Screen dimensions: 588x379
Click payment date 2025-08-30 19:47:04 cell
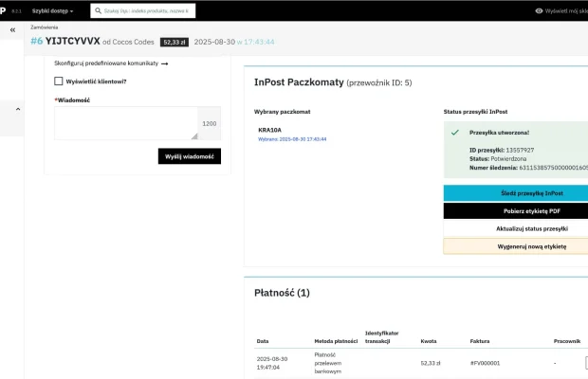point(272,363)
